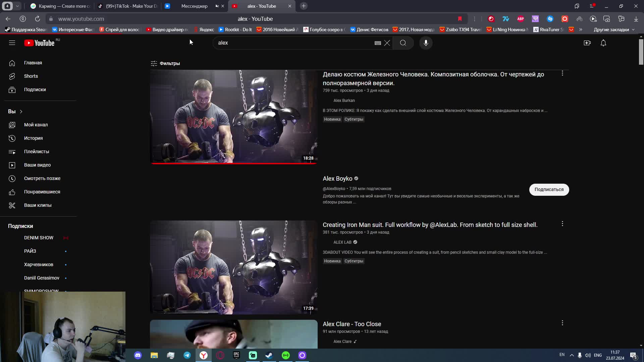The image size is (644, 362).
Task: Open Yandex Browser taskbar icon
Action: pos(204,355)
